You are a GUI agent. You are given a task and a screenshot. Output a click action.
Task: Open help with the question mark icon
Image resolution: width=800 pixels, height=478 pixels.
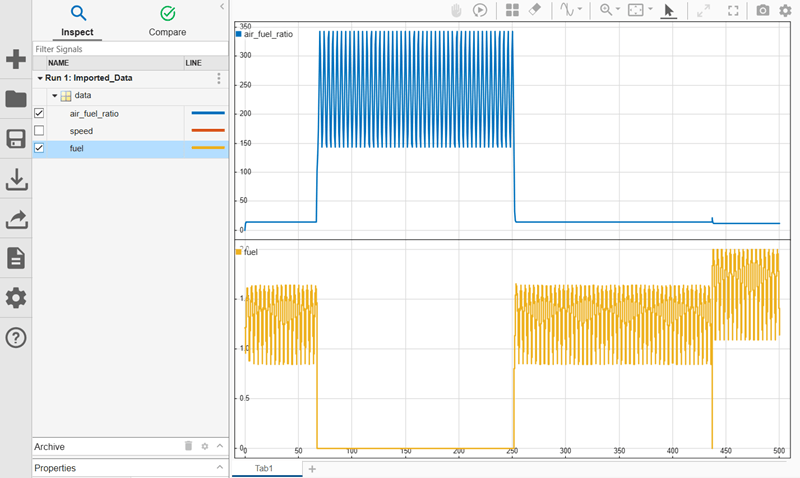tap(16, 338)
